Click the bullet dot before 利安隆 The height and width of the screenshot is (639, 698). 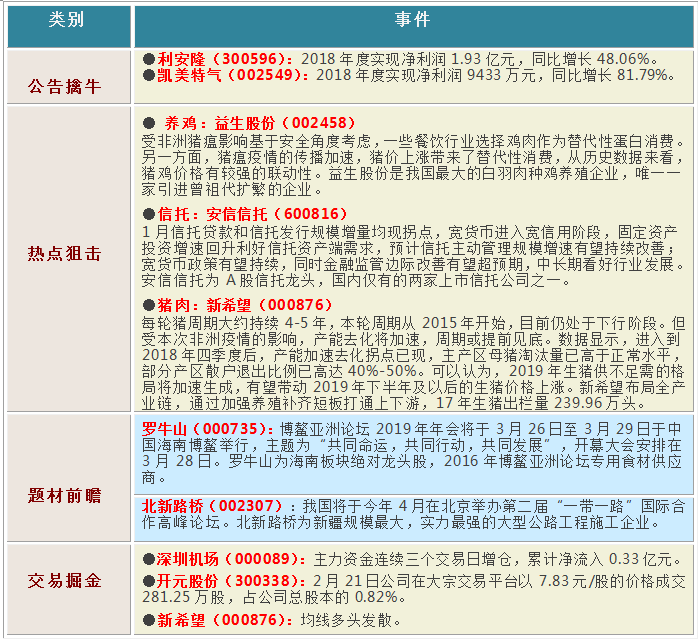[x=149, y=59]
